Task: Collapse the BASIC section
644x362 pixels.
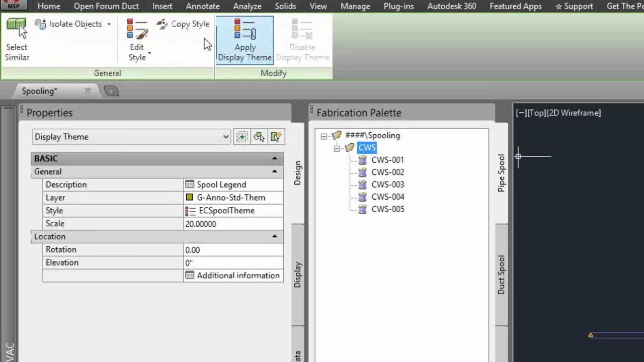Action: coord(274,158)
